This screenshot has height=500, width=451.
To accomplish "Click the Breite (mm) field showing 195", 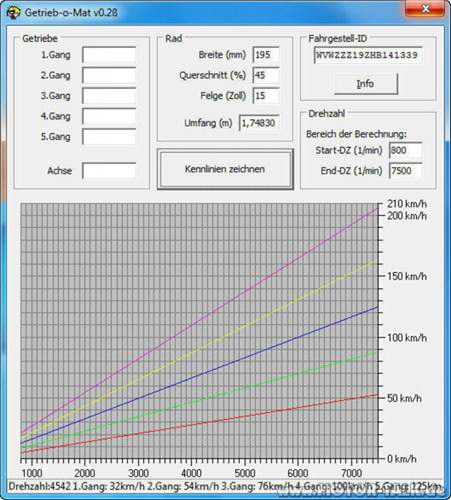I will tap(266, 55).
